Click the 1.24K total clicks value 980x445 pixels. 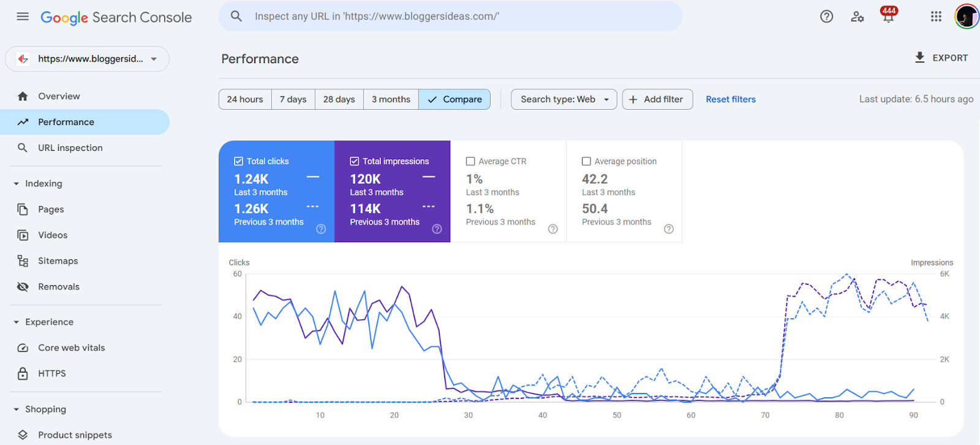coord(251,179)
